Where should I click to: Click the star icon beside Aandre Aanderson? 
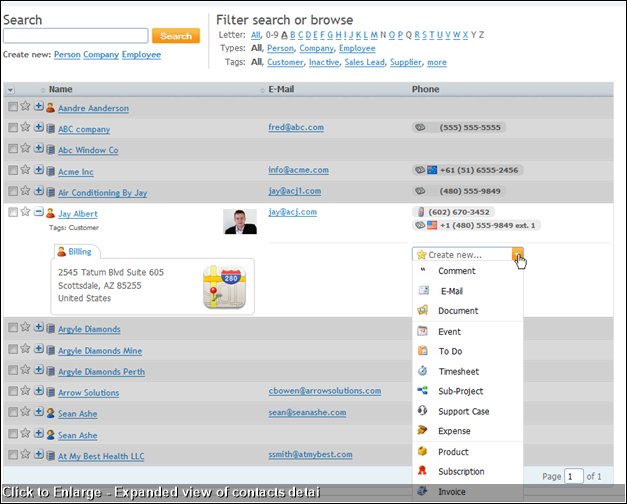click(x=25, y=106)
